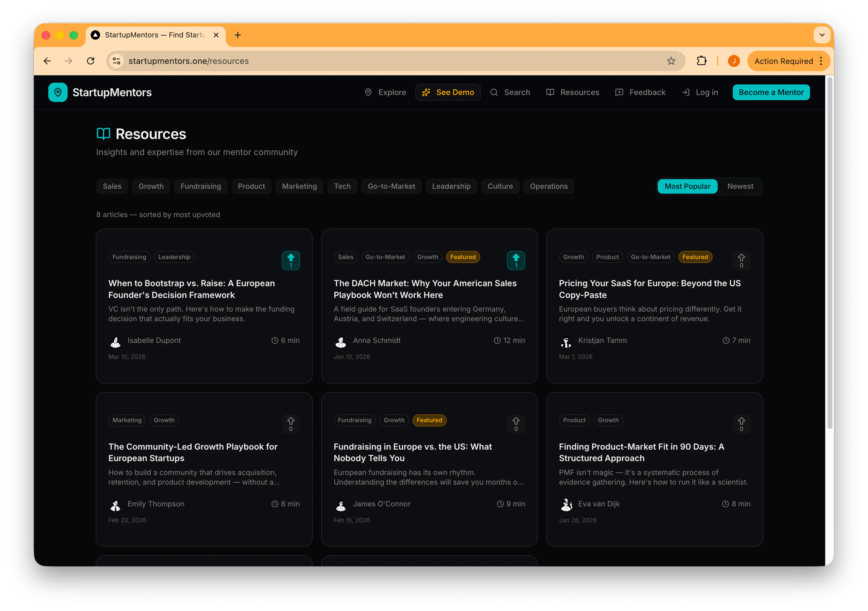Upvote the Community-Led Growth Playbook article

pyautogui.click(x=291, y=424)
